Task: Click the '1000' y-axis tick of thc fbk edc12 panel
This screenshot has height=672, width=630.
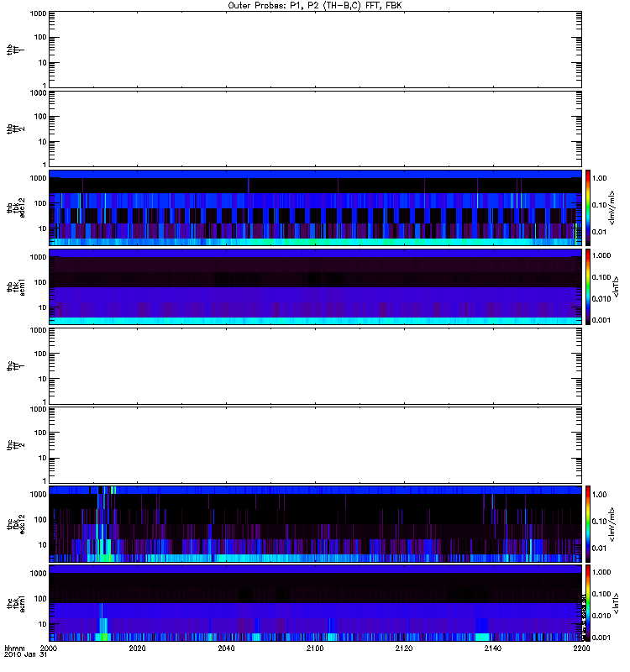Action: pyautogui.click(x=38, y=495)
